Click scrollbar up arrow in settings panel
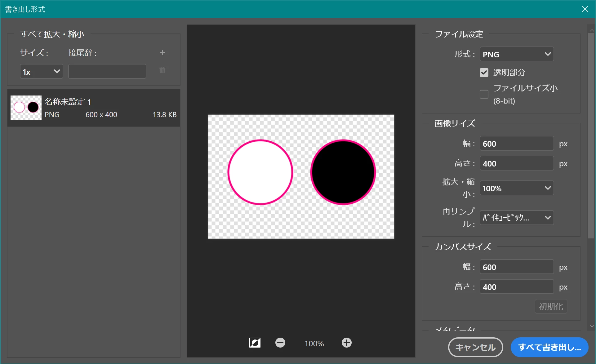Screen dimensions: 596x364 [592, 30]
